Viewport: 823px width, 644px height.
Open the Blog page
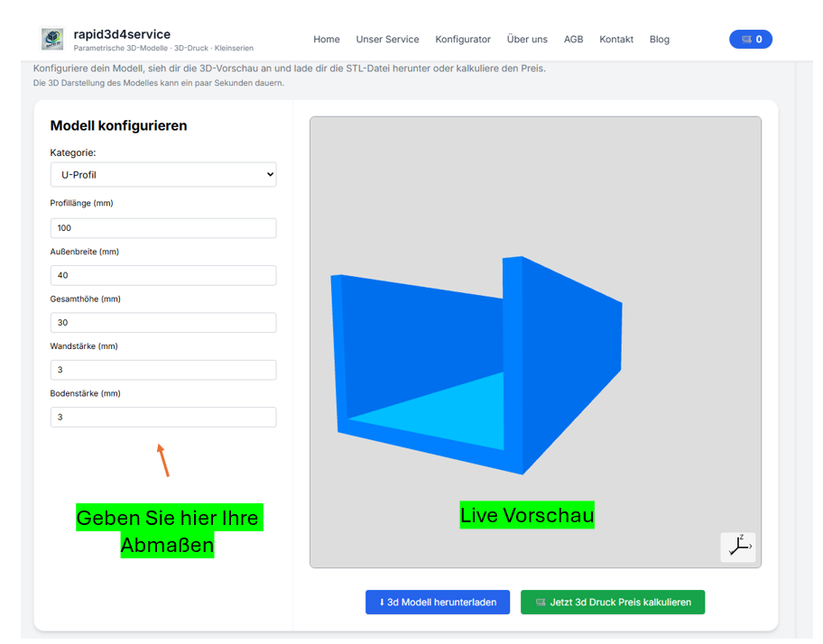660,40
